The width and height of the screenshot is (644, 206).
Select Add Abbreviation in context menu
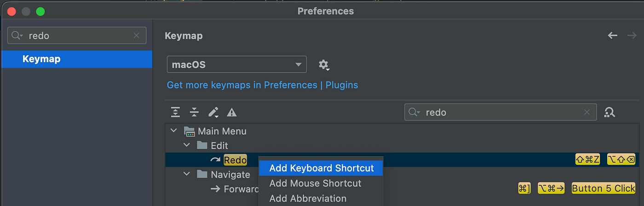click(308, 199)
